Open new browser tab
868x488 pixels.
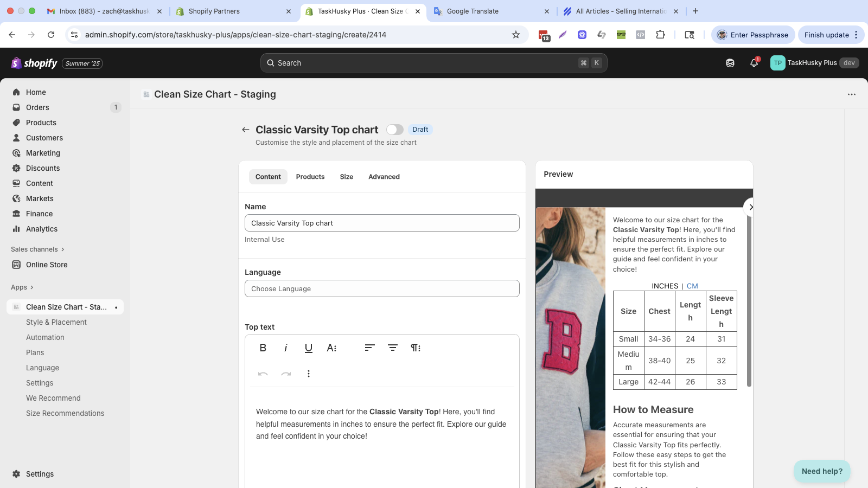click(695, 11)
